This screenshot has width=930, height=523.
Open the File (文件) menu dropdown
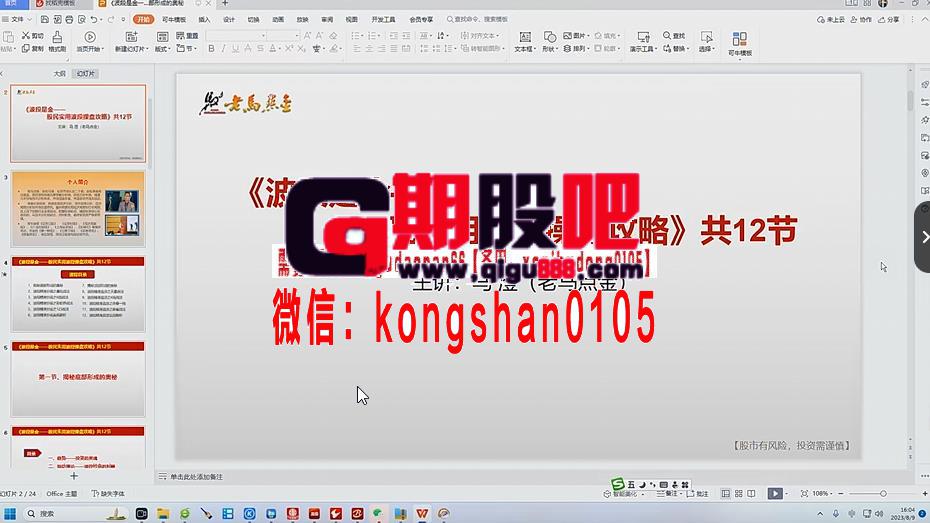(17, 20)
